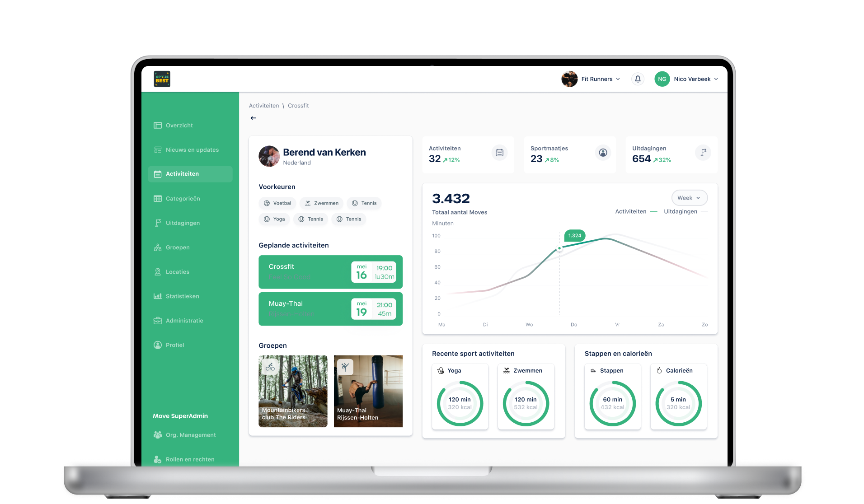The height and width of the screenshot is (504, 864).
Task: Click the flag icon in Uitdagingen card
Action: pyautogui.click(x=703, y=153)
